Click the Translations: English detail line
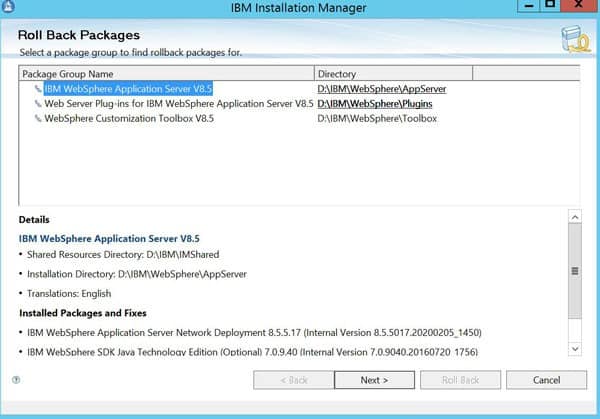Image resolution: width=600 pixels, height=419 pixels. (69, 293)
